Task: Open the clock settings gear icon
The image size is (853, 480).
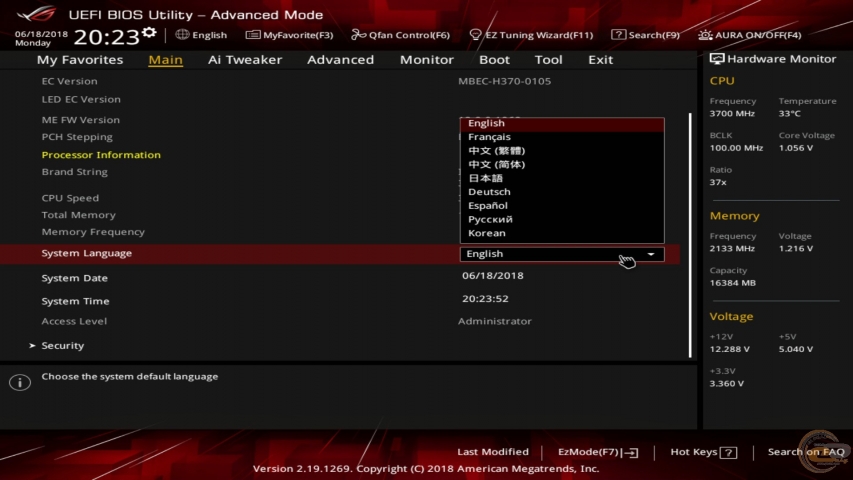Action: pos(149,33)
